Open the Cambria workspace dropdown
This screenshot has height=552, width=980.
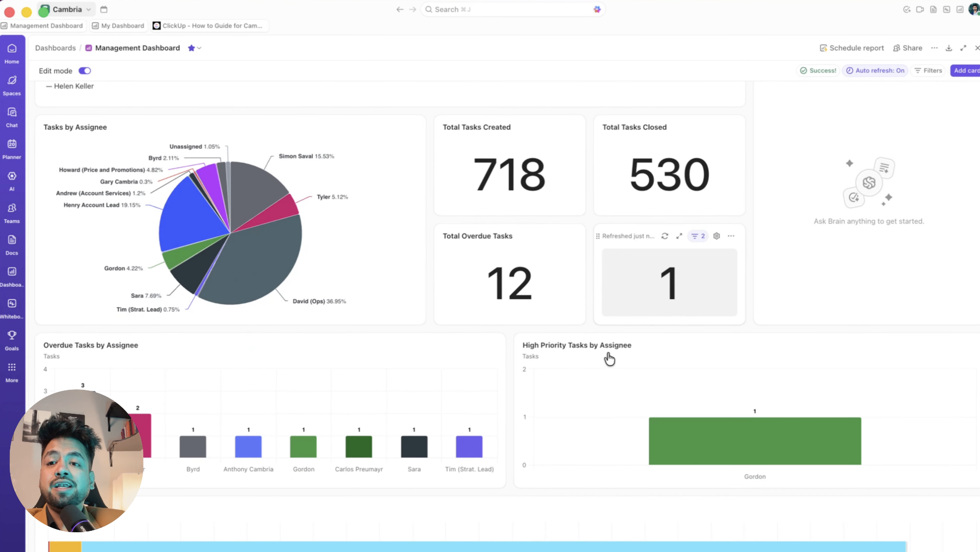[x=67, y=9]
